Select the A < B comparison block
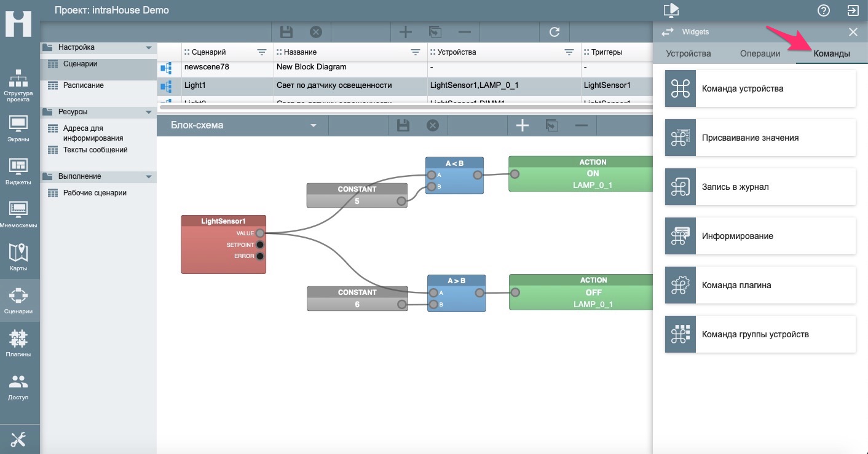This screenshot has height=454, width=868. point(454,175)
